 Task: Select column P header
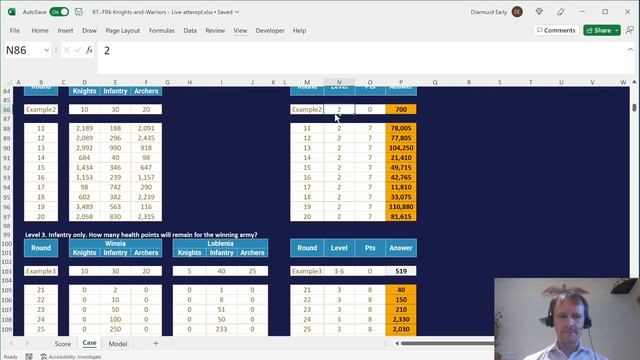tap(401, 82)
